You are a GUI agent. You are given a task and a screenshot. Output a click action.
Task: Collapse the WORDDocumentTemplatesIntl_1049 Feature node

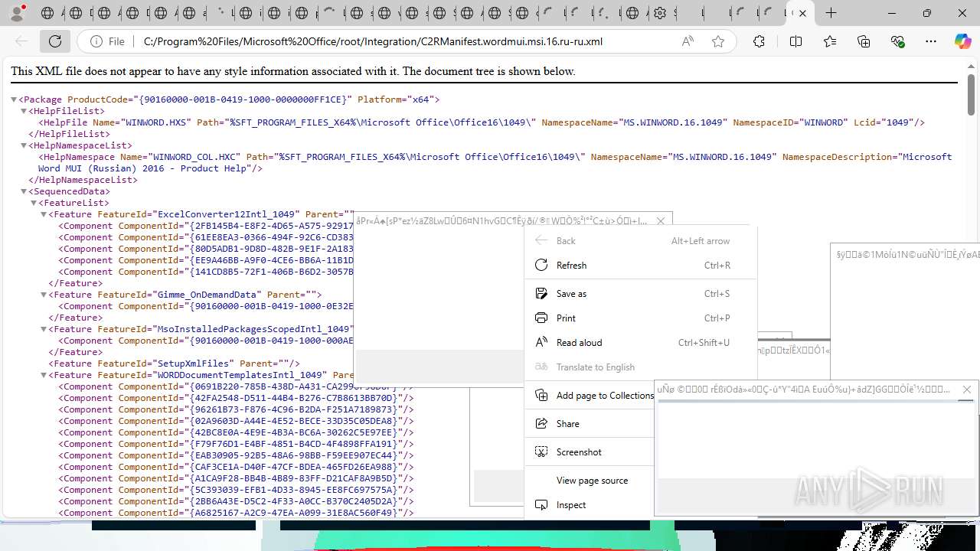44,375
